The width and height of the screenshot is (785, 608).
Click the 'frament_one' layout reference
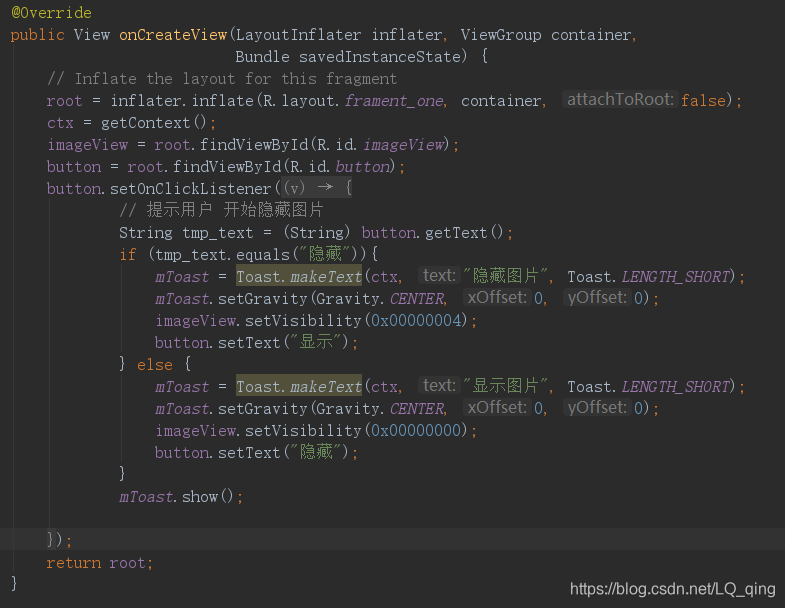(394, 101)
